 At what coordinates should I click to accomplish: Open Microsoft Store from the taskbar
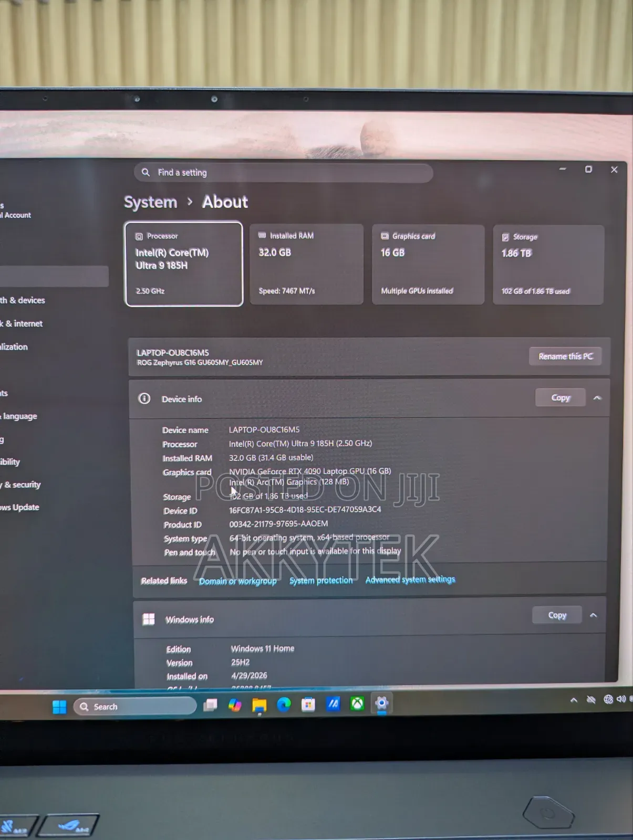click(308, 704)
